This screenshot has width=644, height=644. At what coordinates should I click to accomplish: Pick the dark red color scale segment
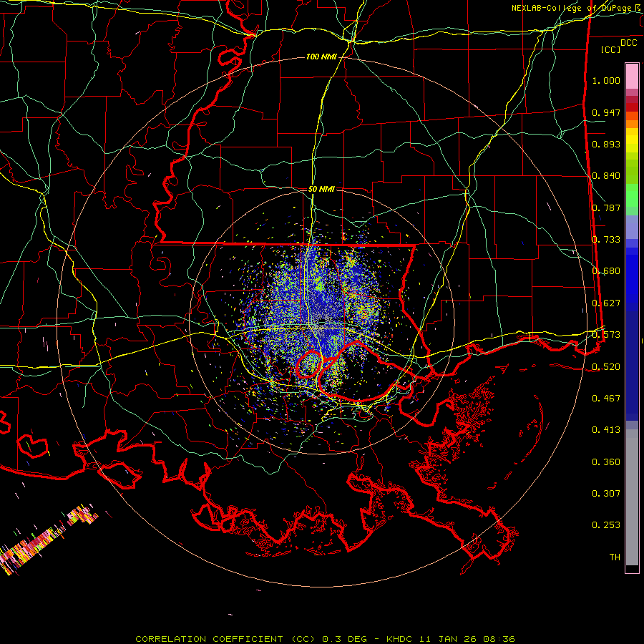click(x=632, y=107)
